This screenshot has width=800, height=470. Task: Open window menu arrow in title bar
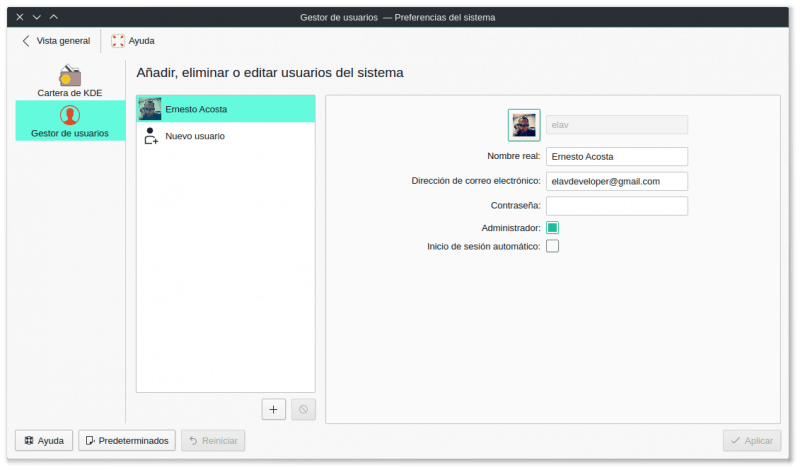(x=36, y=17)
